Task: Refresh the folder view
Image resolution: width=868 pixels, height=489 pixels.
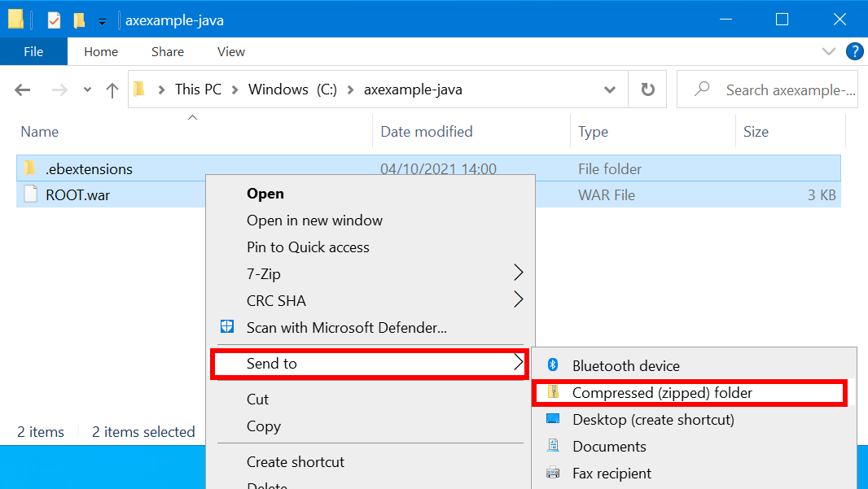Action: pyautogui.click(x=647, y=89)
